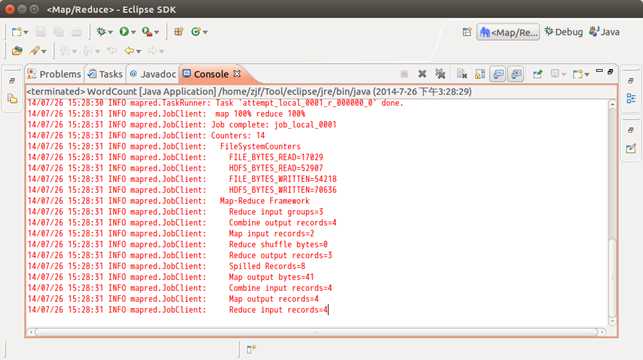This screenshot has width=643, height=360.
Task: Expand the New Java Class dropdown arrow
Action: click(205, 32)
